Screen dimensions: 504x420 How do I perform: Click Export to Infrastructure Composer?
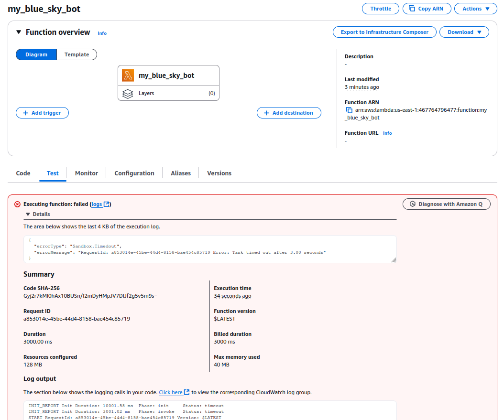[384, 32]
